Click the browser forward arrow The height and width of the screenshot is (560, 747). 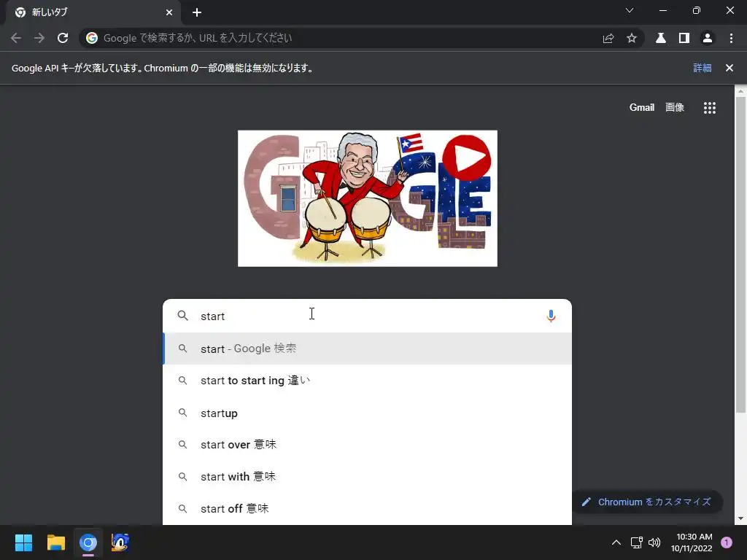39,38
